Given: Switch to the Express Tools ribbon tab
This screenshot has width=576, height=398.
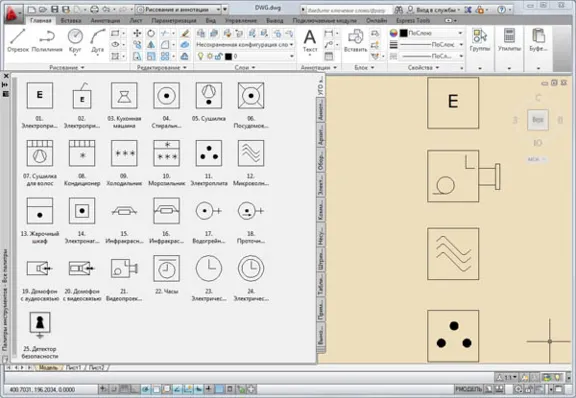Looking at the screenshot, I should point(413,21).
